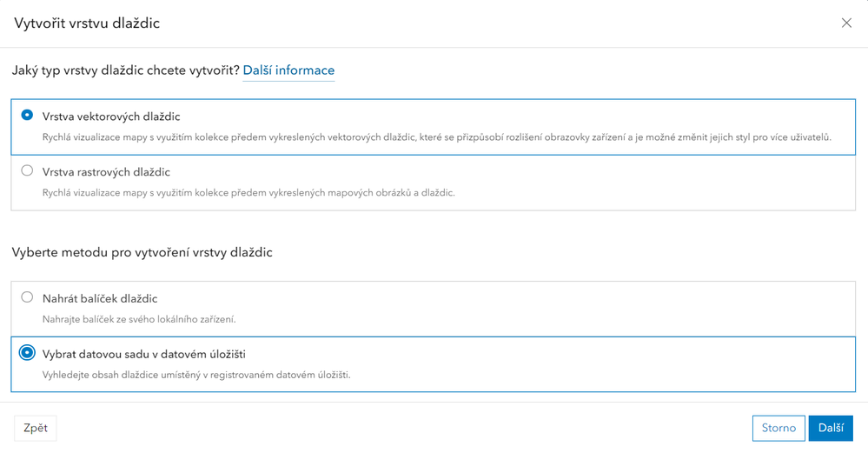Click the 'Jaký typ vrstvy dlaždic' question heading

(125, 70)
